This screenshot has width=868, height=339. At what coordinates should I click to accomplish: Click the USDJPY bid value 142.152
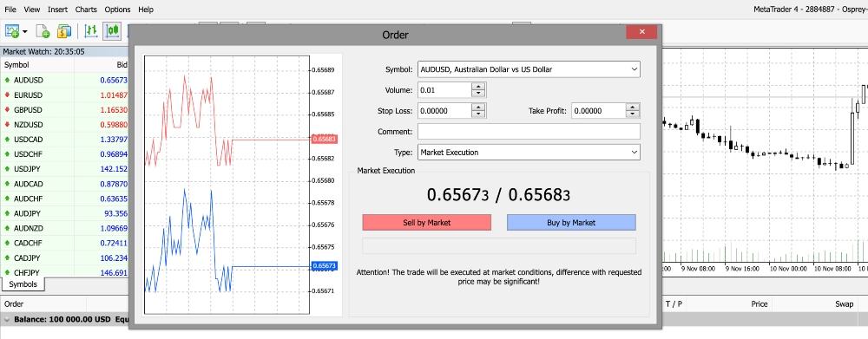114,169
